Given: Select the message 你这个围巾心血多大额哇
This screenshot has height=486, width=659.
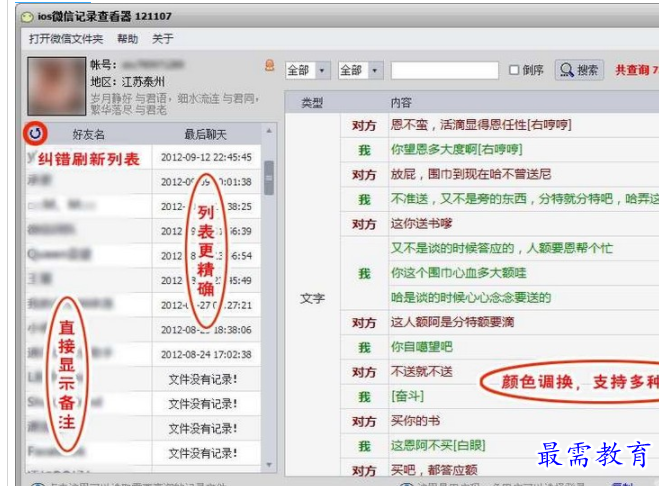Looking at the screenshot, I should click(459, 273).
